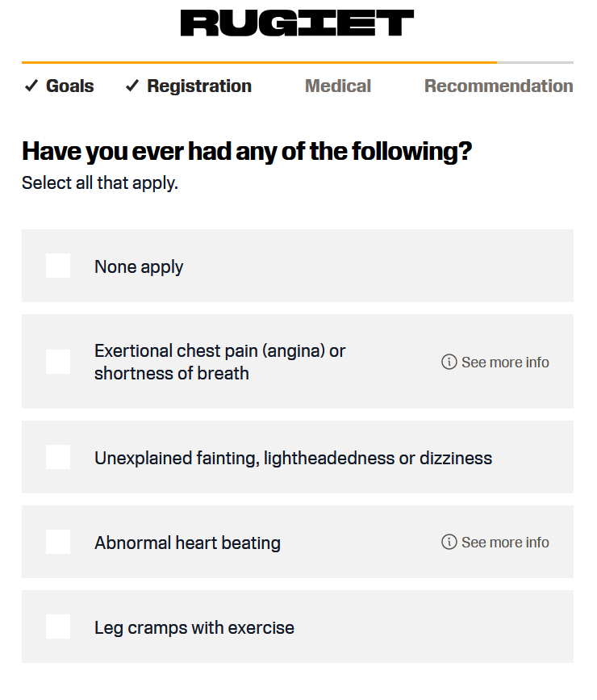The image size is (597, 700).
Task: Switch to the Medical step
Action: click(338, 86)
